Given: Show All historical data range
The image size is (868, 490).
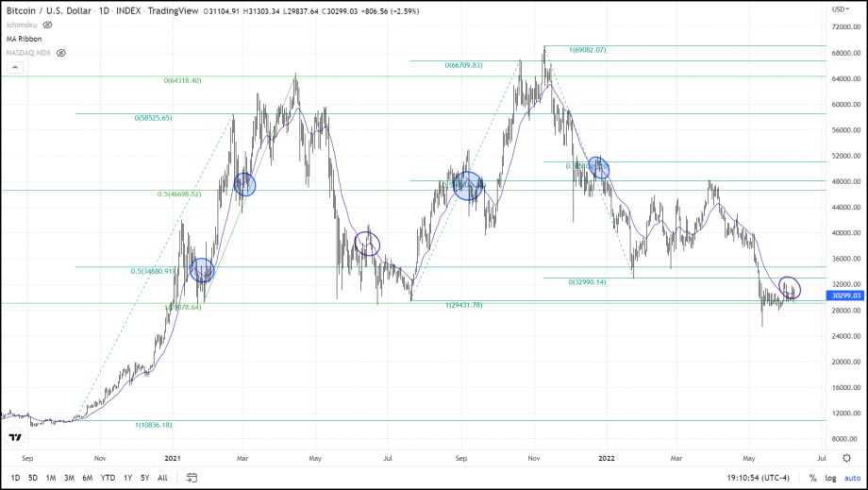Looking at the screenshot, I should coord(162,478).
